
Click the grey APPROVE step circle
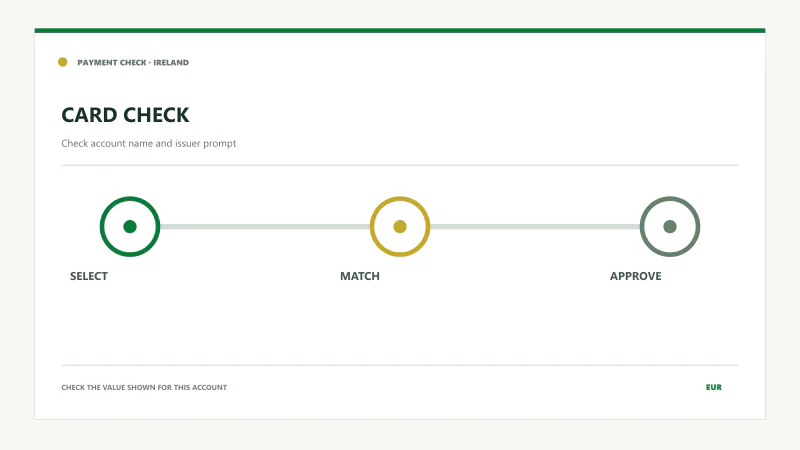(x=670, y=227)
